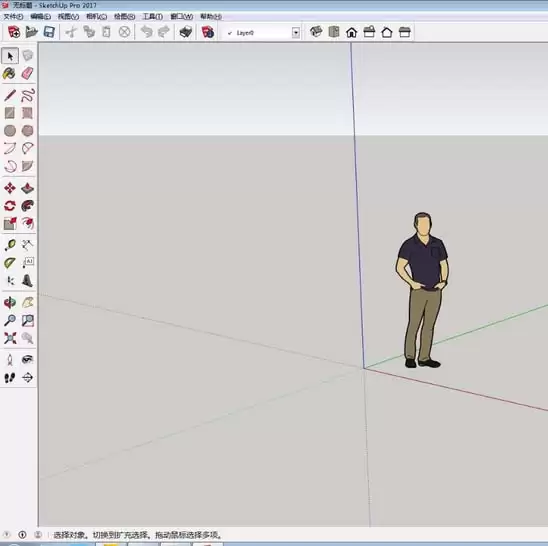Select the Text label tool
The height and width of the screenshot is (546, 548).
[x=27, y=263]
